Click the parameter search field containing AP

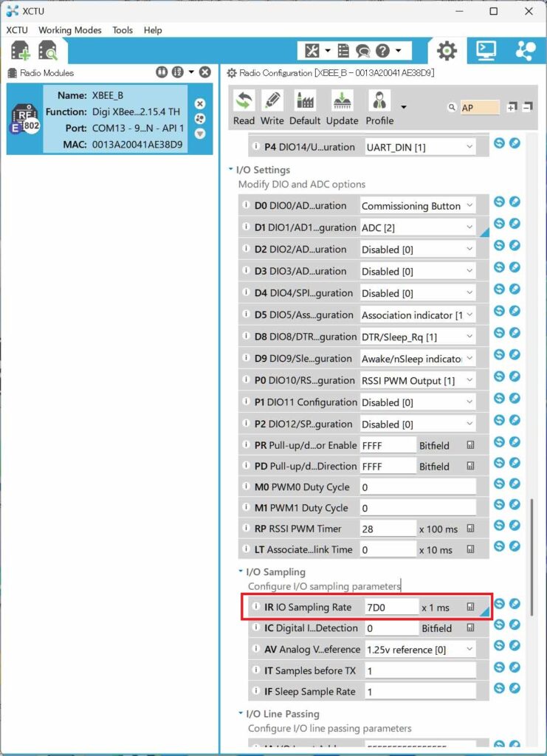(480, 108)
